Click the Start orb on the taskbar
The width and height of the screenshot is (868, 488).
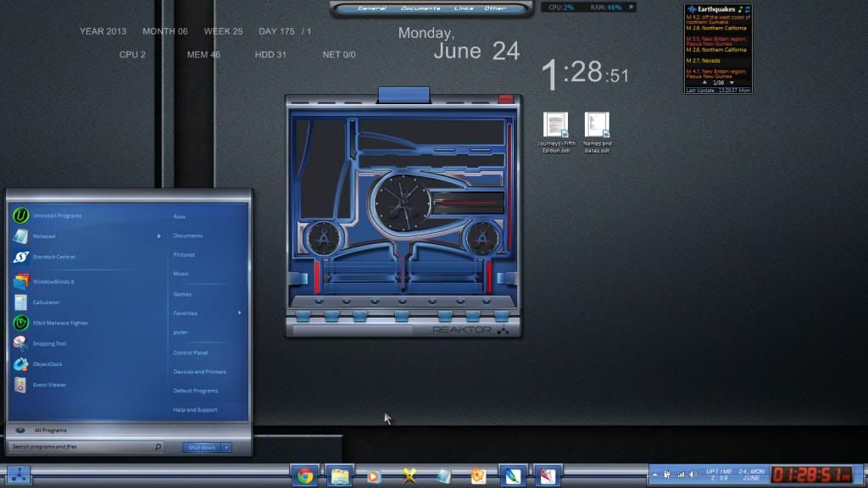[x=19, y=475]
